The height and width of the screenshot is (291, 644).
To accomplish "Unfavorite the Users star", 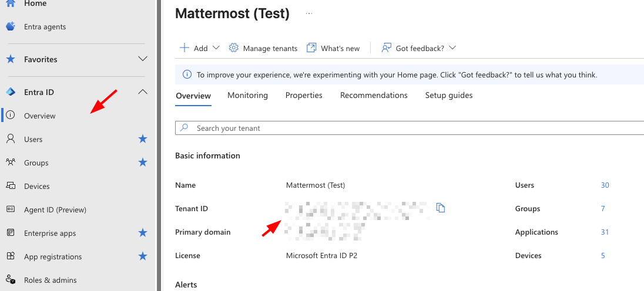I will [142, 139].
